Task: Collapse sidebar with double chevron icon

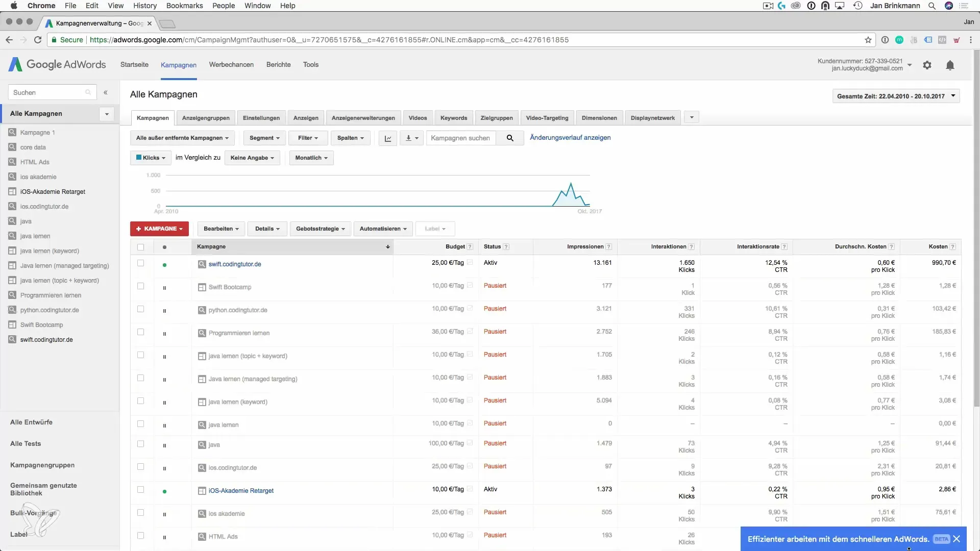Action: point(106,93)
